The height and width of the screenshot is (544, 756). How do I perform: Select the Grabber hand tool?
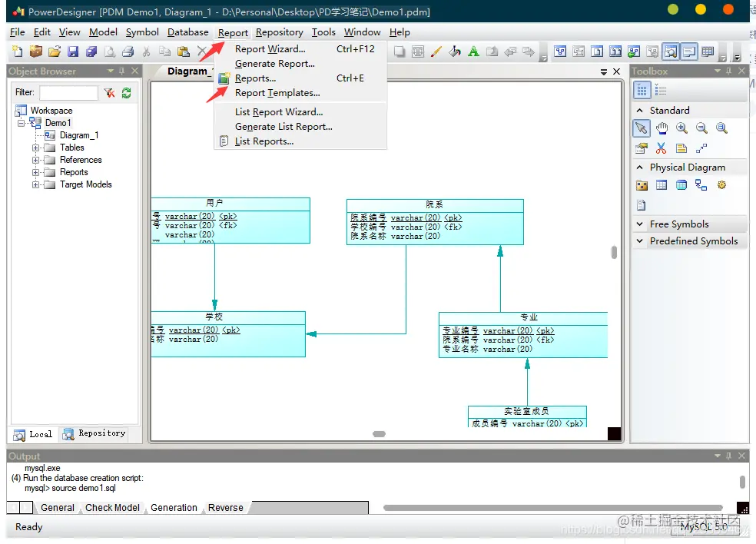click(661, 128)
